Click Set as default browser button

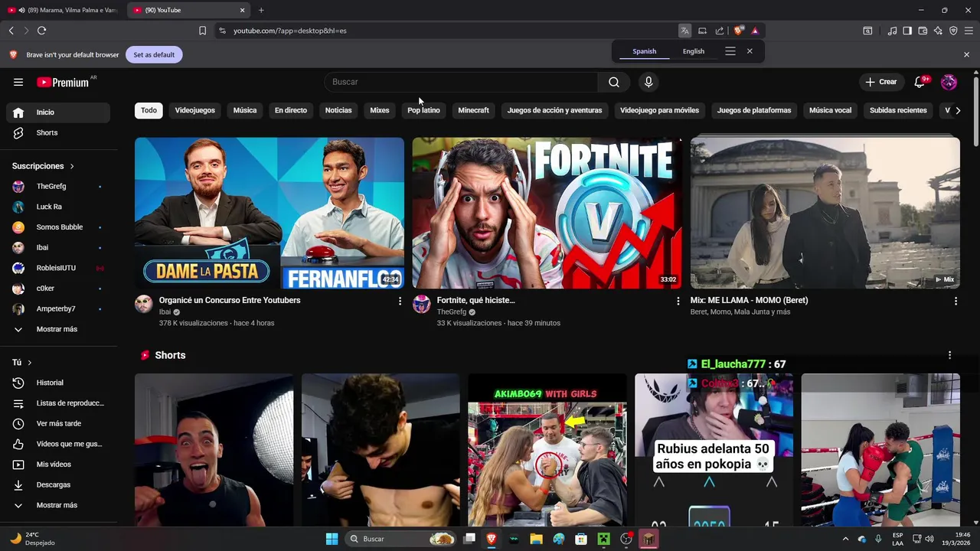154,54
